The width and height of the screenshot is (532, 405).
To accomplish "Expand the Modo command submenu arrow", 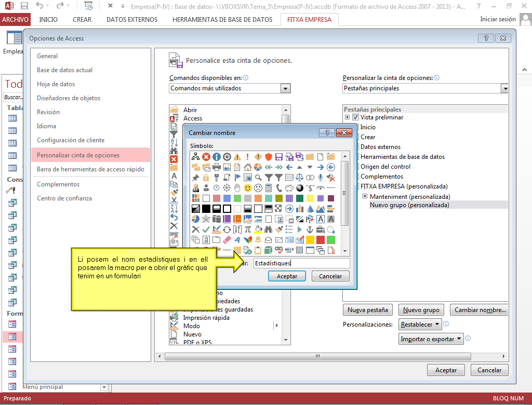I will click(277, 326).
